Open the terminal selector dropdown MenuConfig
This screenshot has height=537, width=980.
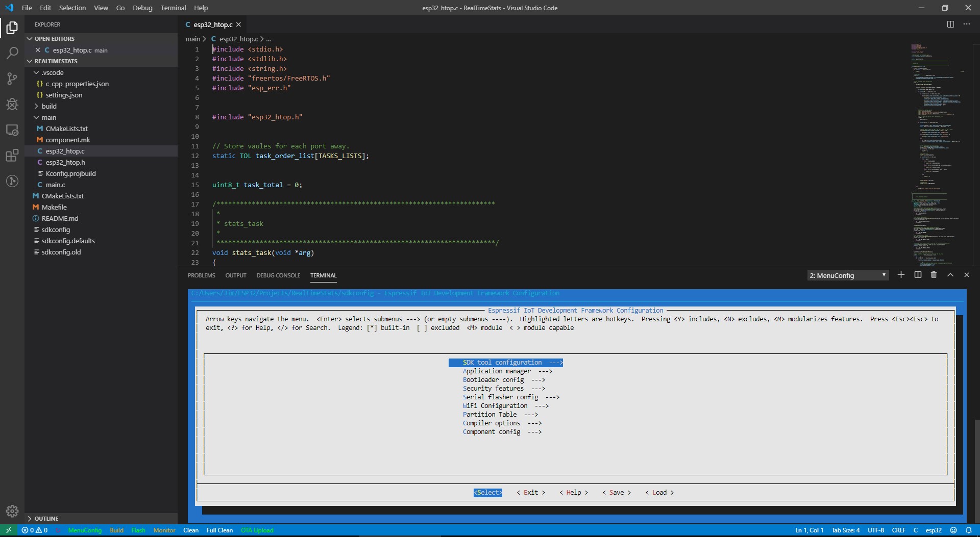[x=848, y=275]
